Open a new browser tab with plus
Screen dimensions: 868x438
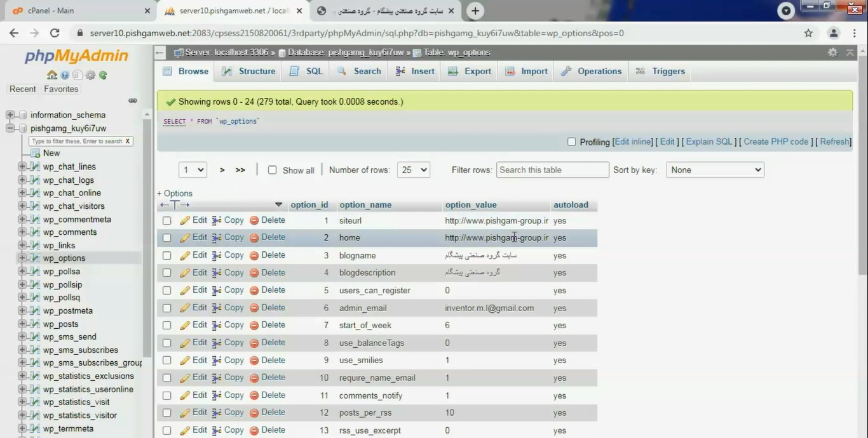point(475,11)
